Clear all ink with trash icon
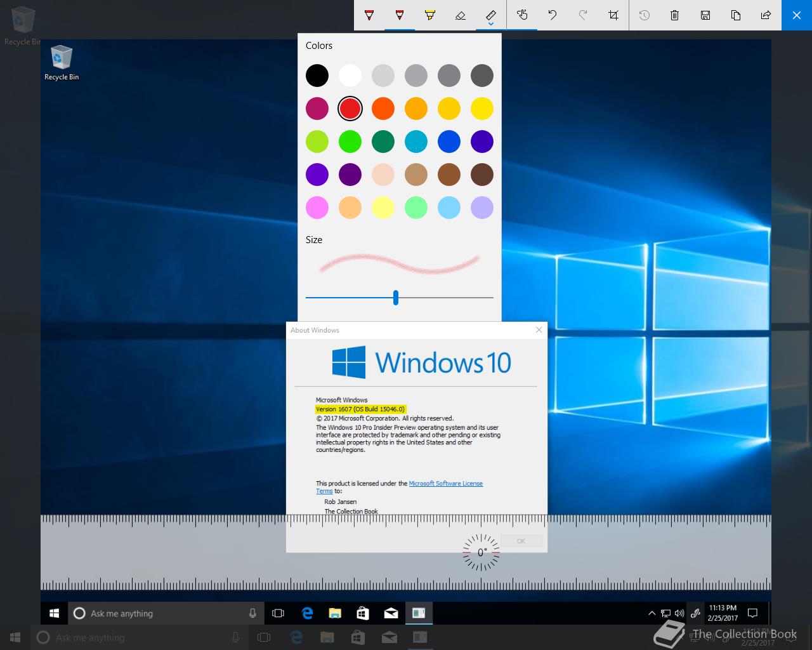The width and height of the screenshot is (812, 650). point(675,15)
